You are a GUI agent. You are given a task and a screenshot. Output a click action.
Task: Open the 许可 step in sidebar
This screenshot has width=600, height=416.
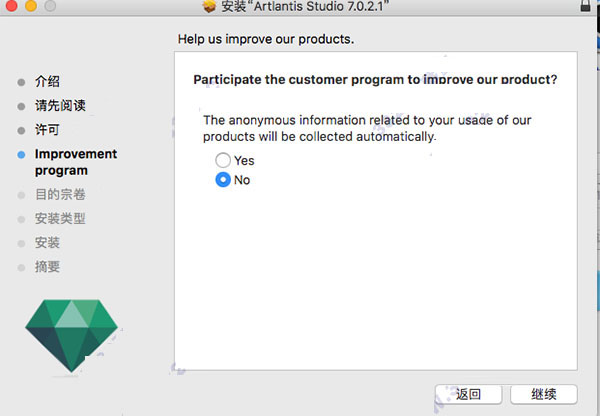[47, 130]
